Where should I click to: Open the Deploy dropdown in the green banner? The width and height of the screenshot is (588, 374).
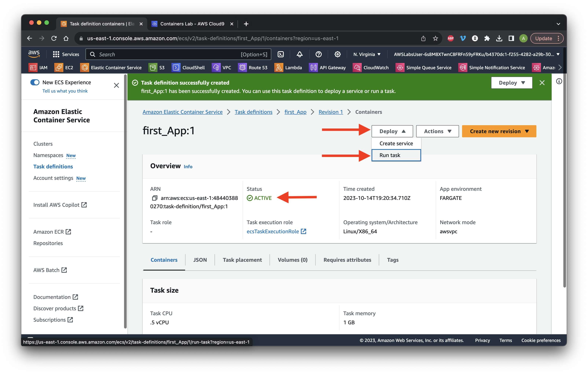coord(512,83)
